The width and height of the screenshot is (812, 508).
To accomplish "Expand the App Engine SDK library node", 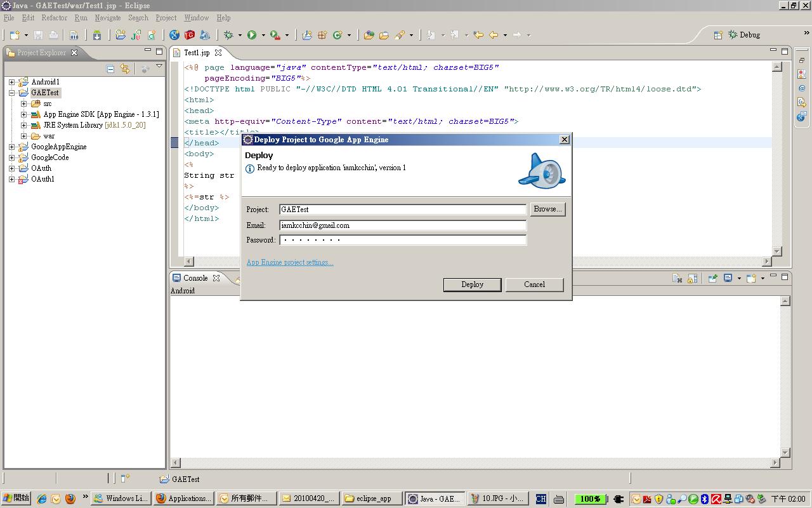I will pos(23,114).
